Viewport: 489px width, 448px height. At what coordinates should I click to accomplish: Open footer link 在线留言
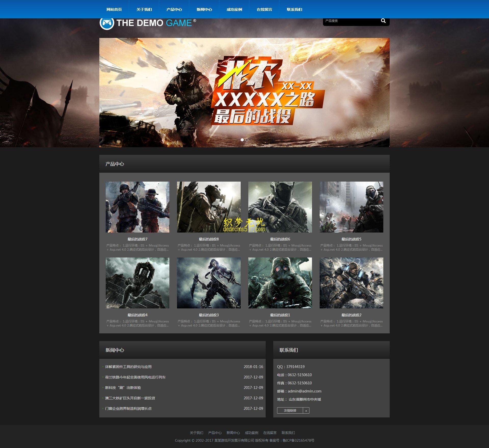pyautogui.click(x=270, y=433)
